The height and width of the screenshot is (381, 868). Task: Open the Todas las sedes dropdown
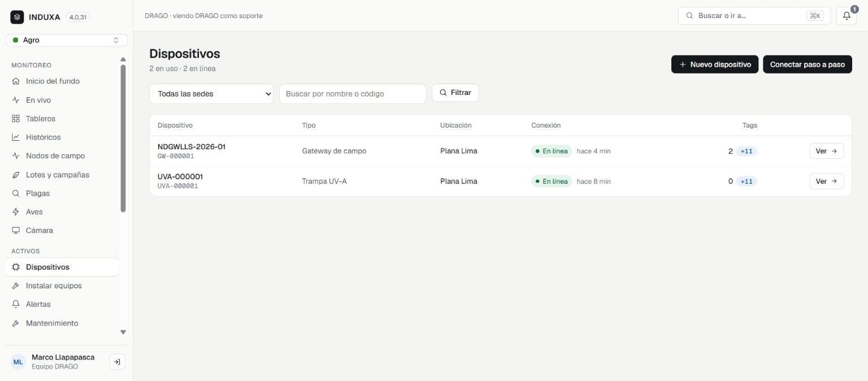coord(211,94)
